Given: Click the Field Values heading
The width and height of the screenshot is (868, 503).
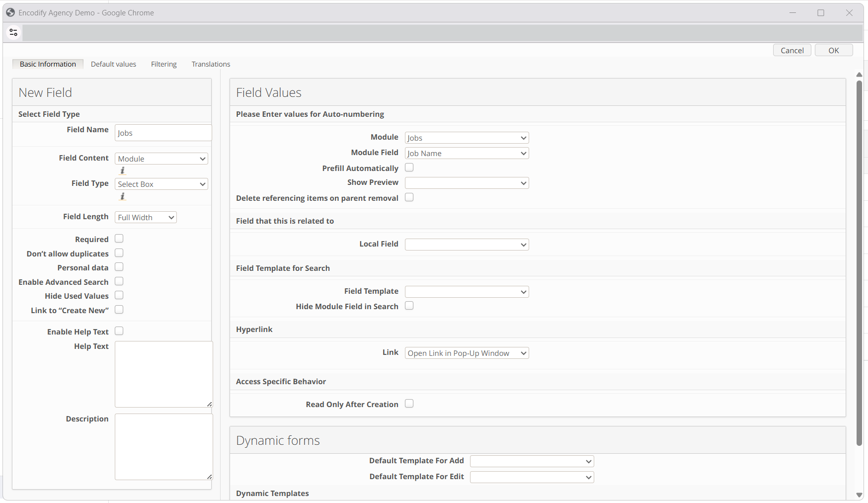Looking at the screenshot, I should pyautogui.click(x=269, y=92).
